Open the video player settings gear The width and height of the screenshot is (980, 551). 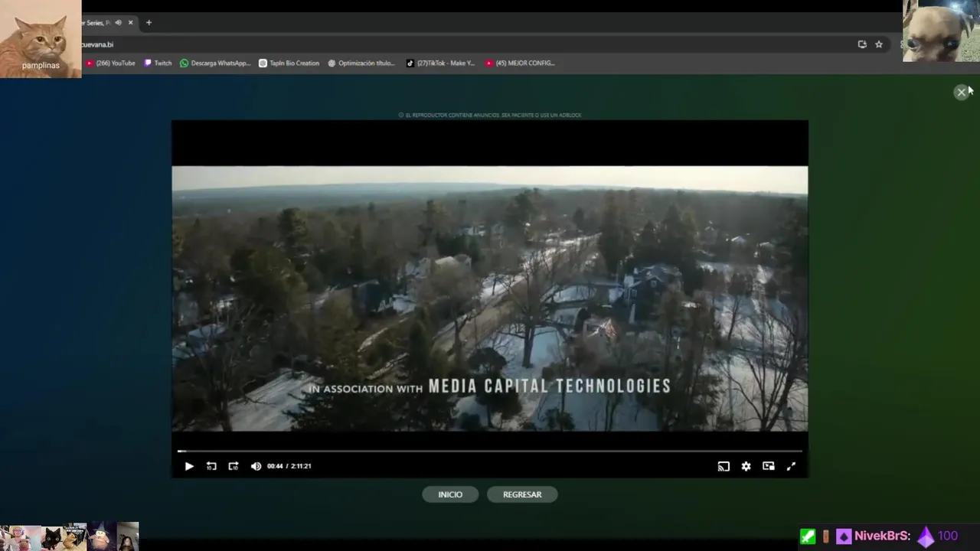[x=746, y=466]
